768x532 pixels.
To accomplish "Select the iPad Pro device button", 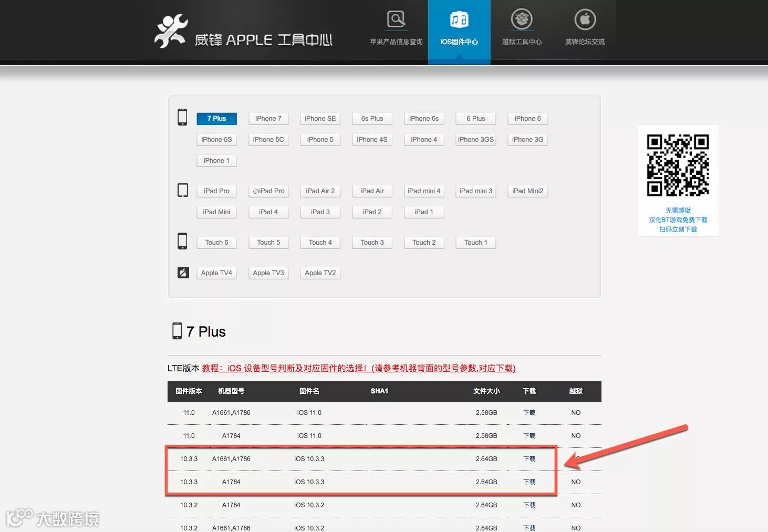I will click(x=216, y=191).
